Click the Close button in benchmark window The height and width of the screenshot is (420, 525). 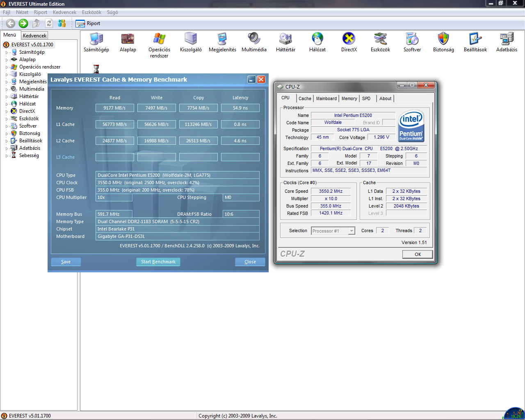coord(250,262)
